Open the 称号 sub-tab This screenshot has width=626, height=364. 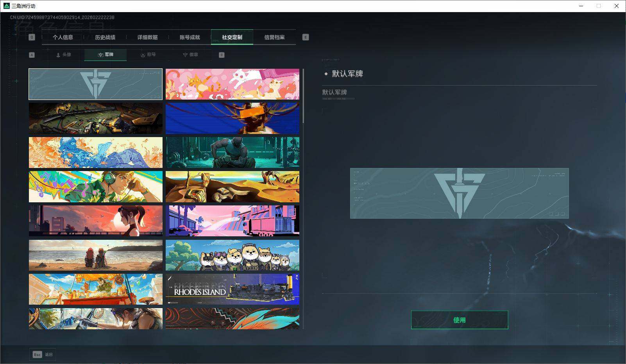pos(148,55)
